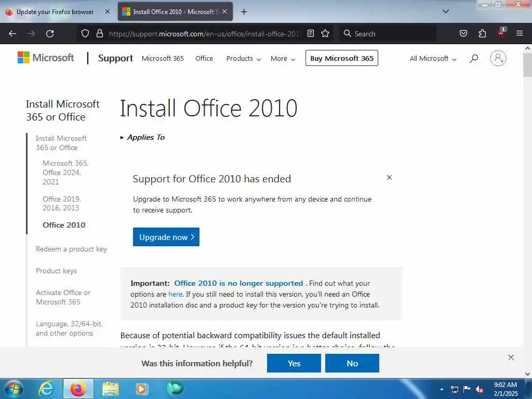Open the tracking protection shield icon
The height and width of the screenshot is (399, 532).
pyautogui.click(x=85, y=33)
